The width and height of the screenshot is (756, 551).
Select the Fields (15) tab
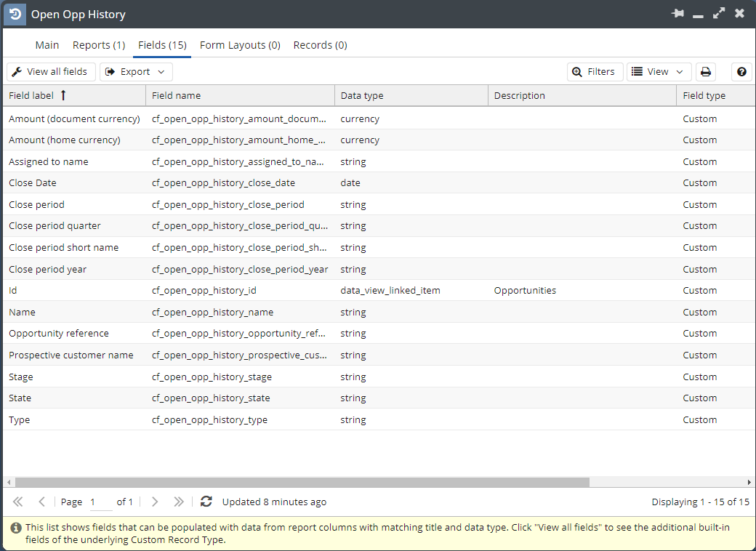[163, 45]
